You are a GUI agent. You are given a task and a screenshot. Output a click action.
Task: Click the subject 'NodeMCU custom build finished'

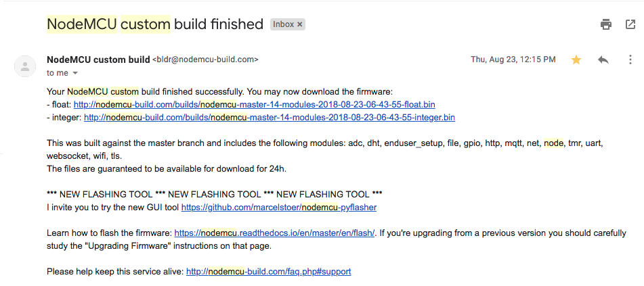(x=155, y=24)
